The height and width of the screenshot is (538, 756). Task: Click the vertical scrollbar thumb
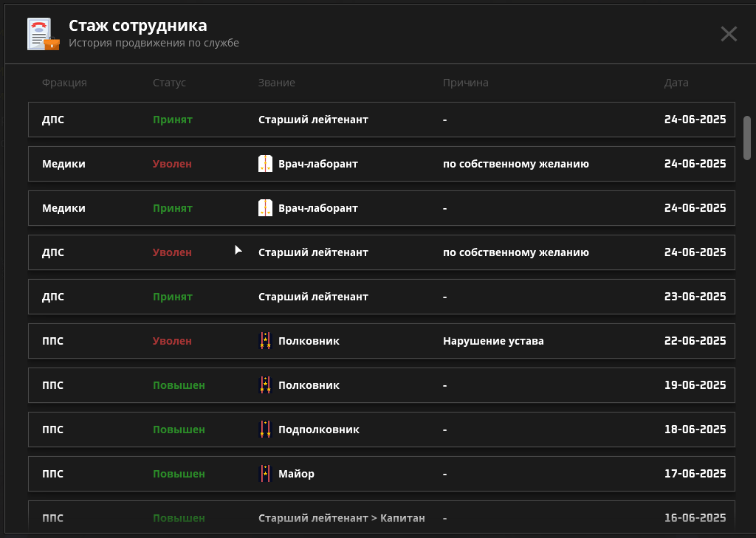[747, 138]
